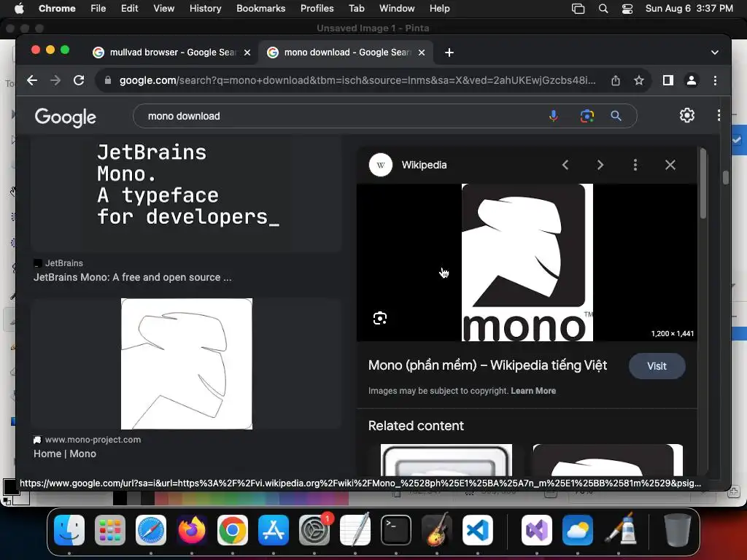Select the mono download Google Search tab
Image resolution: width=747 pixels, height=560 pixels.
tap(345, 52)
